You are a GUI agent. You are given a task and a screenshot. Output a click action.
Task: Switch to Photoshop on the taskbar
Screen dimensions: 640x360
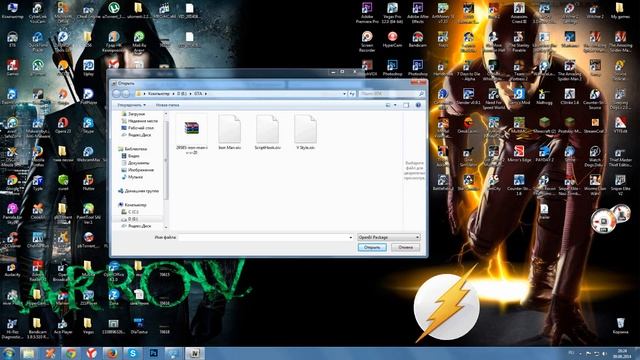coord(154,353)
